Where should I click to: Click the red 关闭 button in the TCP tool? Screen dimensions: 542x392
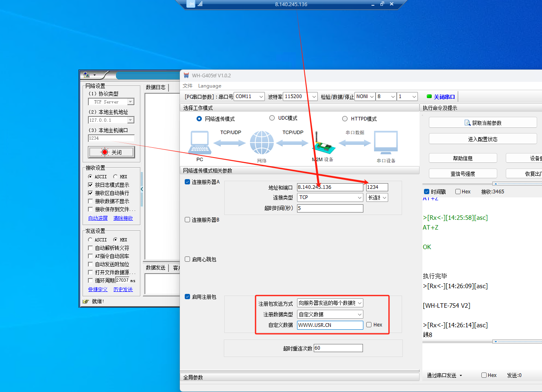pos(111,152)
